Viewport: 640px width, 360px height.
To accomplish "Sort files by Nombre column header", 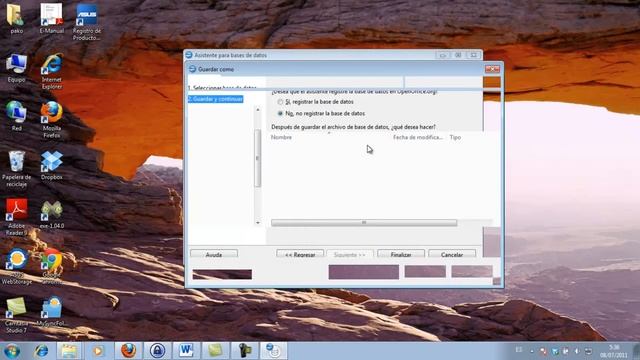I will pos(281,137).
